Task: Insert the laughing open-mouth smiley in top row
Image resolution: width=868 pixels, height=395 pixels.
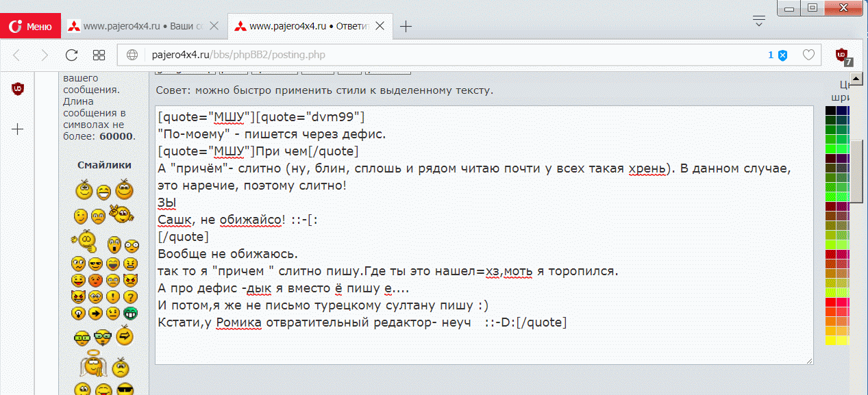Action: click(103, 192)
